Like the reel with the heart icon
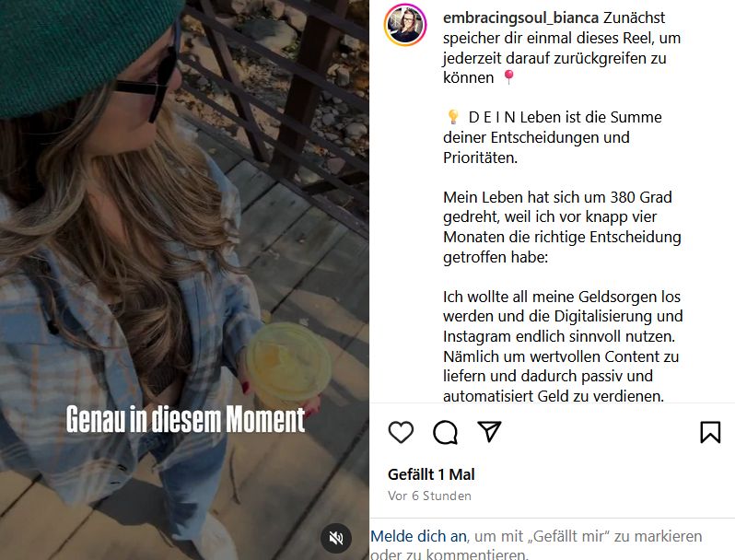 pyautogui.click(x=401, y=432)
